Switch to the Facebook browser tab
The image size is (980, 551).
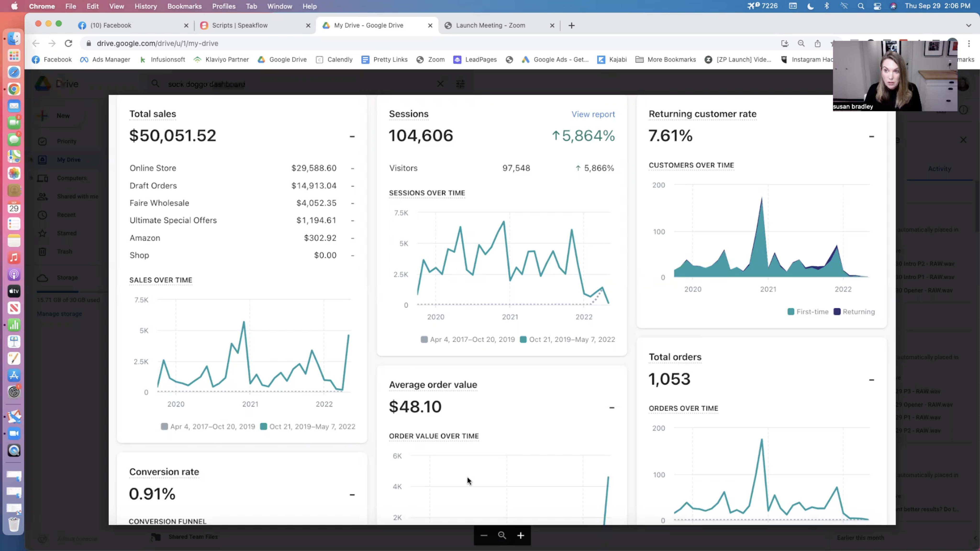click(x=133, y=26)
